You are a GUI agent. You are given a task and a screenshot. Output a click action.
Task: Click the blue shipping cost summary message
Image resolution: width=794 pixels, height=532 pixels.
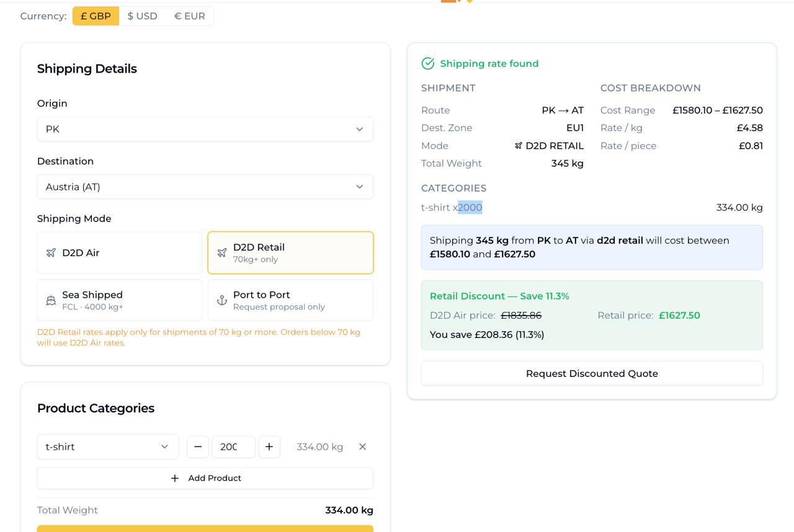pos(592,247)
